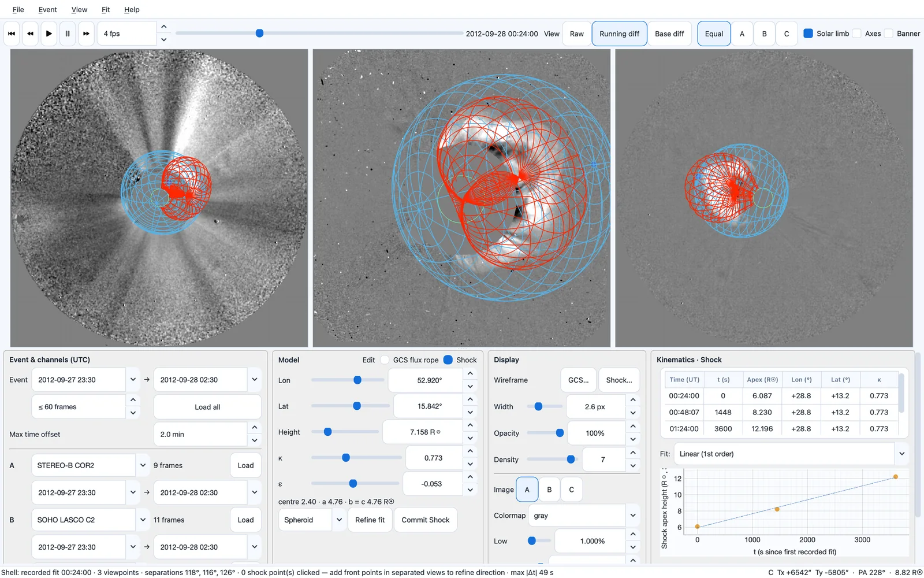Open the Help menu
The width and height of the screenshot is (924, 578).
[x=132, y=9]
